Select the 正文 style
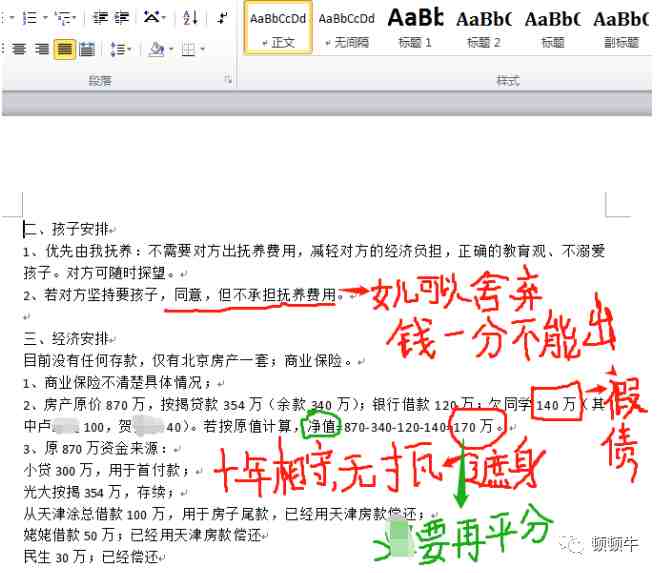The image size is (660, 573). tap(278, 28)
